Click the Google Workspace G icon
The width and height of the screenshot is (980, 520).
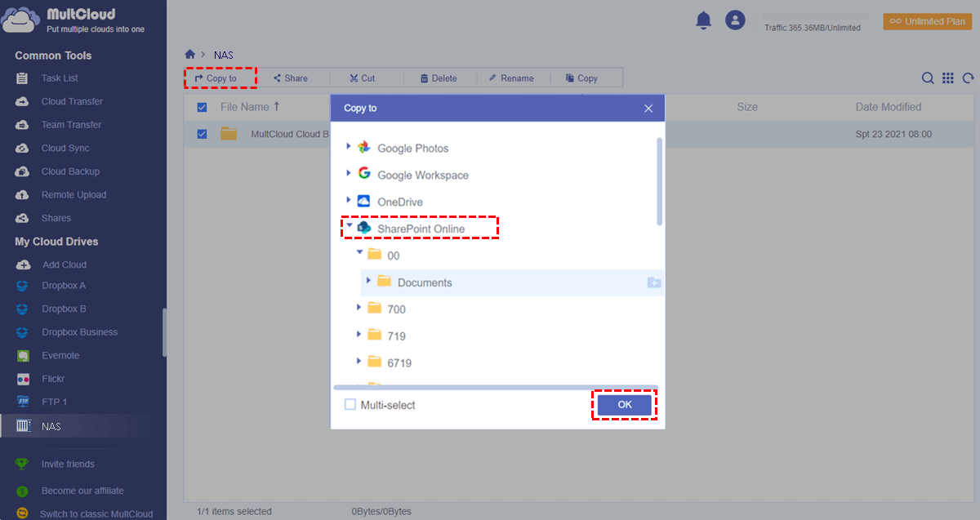point(364,174)
